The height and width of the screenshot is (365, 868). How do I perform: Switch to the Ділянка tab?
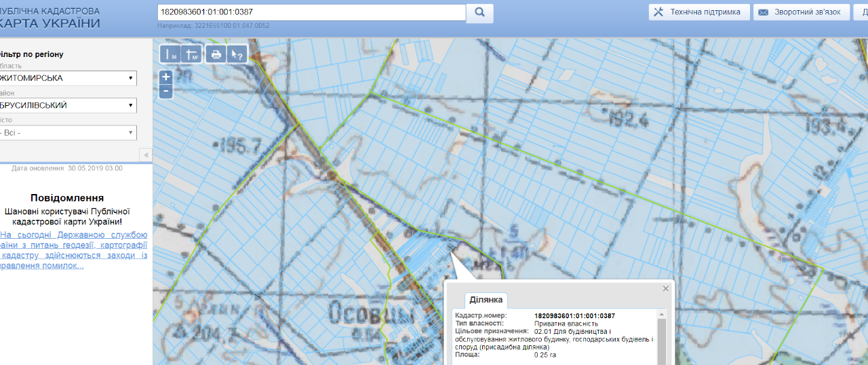tap(486, 300)
